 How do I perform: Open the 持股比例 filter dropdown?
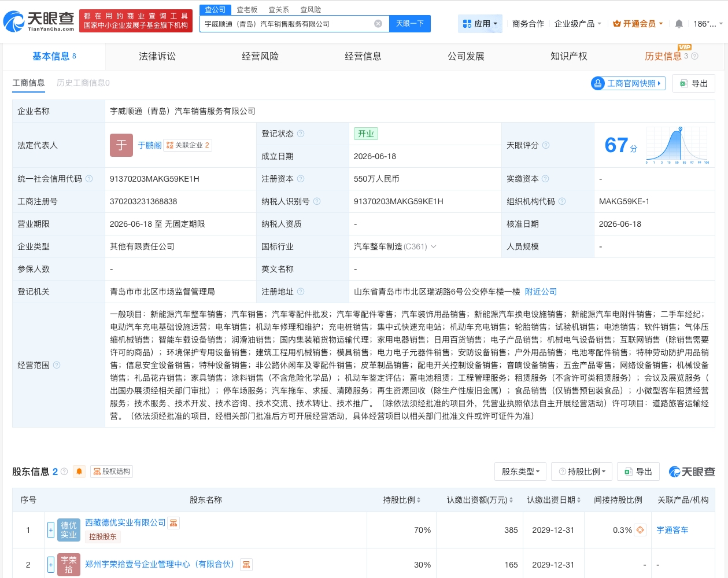coord(582,472)
